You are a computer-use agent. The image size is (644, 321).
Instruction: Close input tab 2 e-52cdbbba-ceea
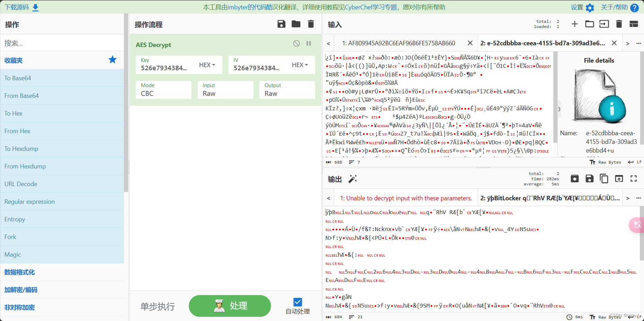(x=614, y=43)
